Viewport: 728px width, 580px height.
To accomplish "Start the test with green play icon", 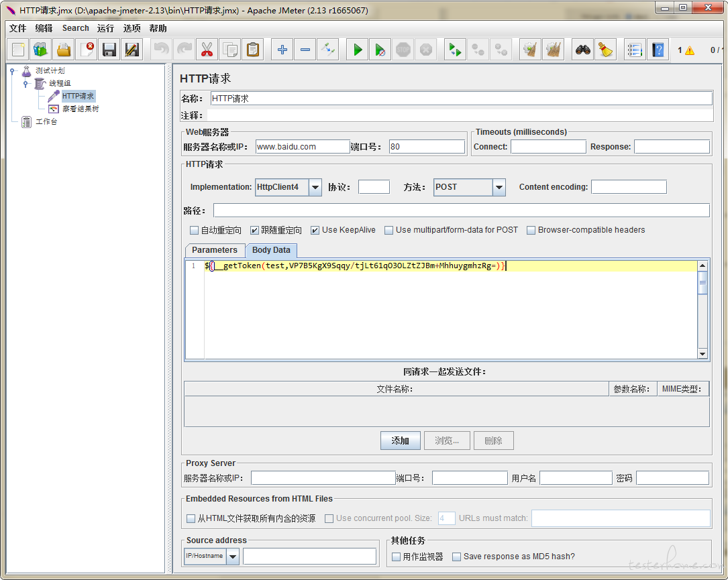I will tap(358, 50).
